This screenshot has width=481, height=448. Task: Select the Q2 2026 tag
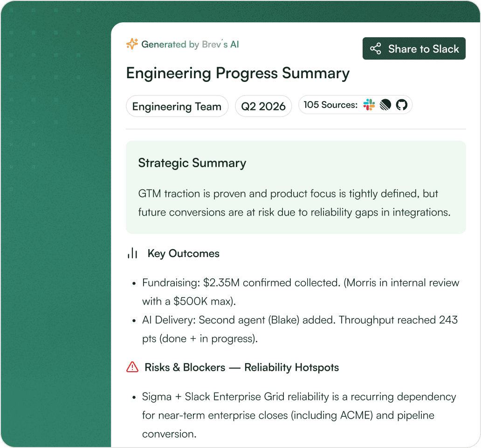coord(263,106)
